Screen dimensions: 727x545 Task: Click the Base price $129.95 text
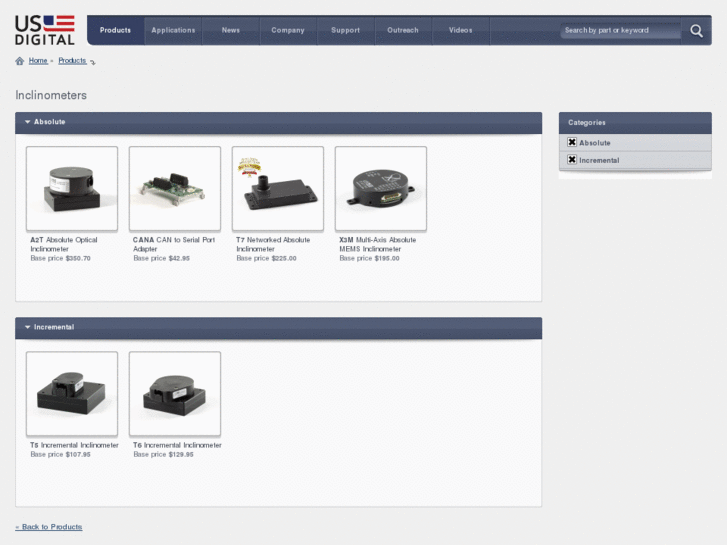163,455
